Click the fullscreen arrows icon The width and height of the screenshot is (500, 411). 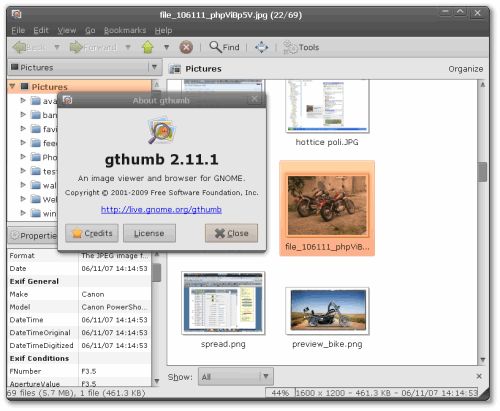point(261,47)
